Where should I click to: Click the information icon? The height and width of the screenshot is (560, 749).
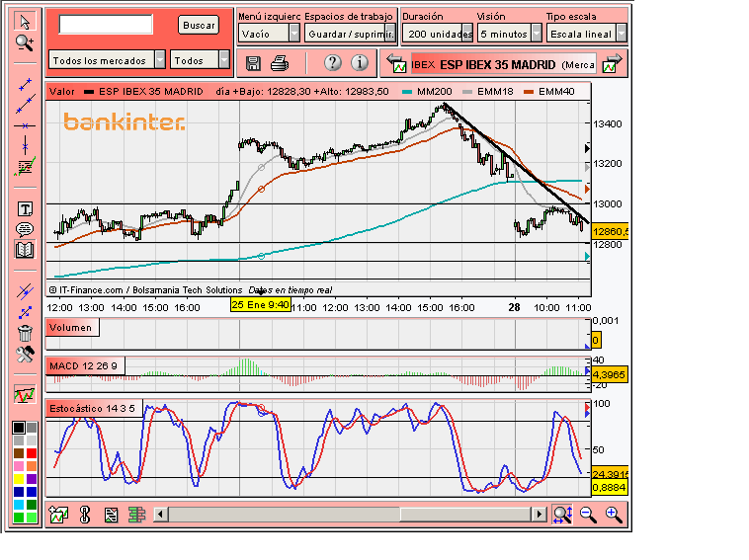point(360,62)
